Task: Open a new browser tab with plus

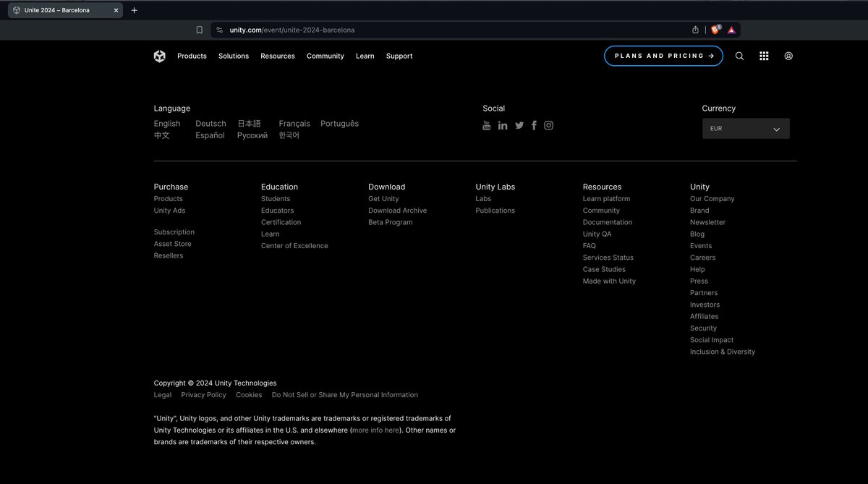Action: pos(134,10)
